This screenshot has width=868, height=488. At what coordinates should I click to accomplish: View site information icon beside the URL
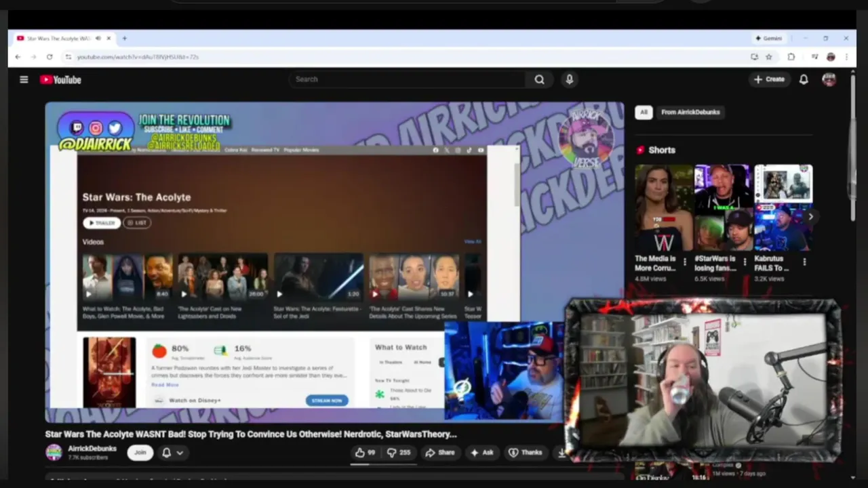pos(68,57)
